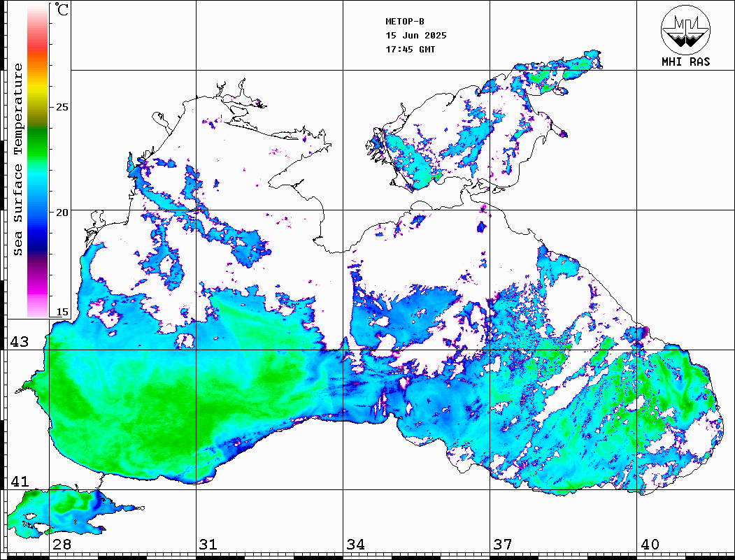Click the 20 value on temperature scale

tap(62, 213)
